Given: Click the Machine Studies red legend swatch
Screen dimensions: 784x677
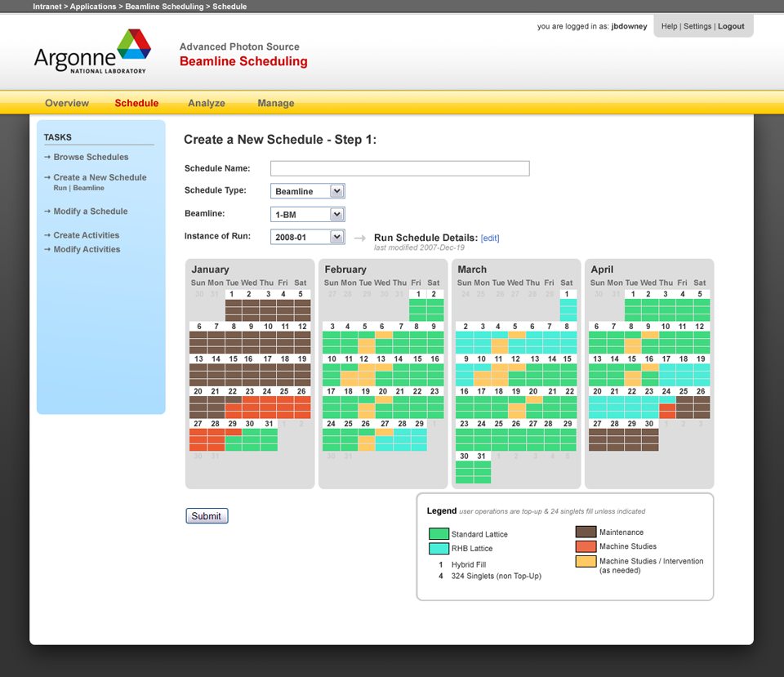Looking at the screenshot, I should coord(586,546).
